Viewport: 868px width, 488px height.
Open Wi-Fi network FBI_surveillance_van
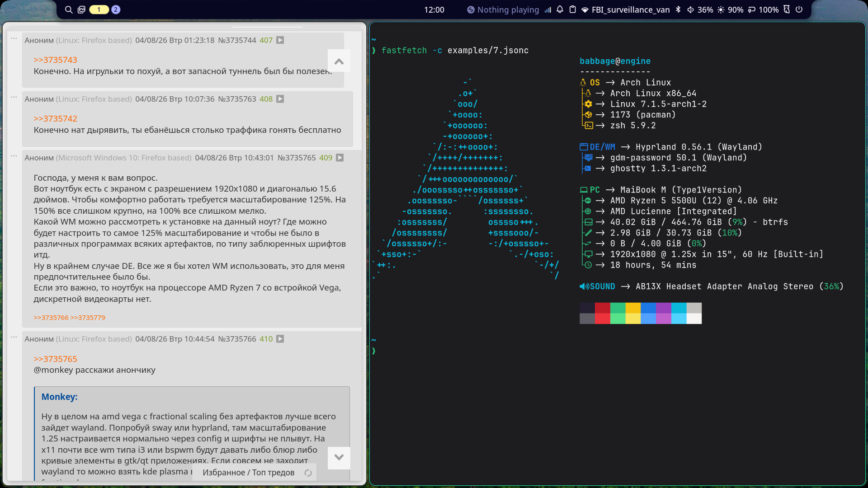625,9
